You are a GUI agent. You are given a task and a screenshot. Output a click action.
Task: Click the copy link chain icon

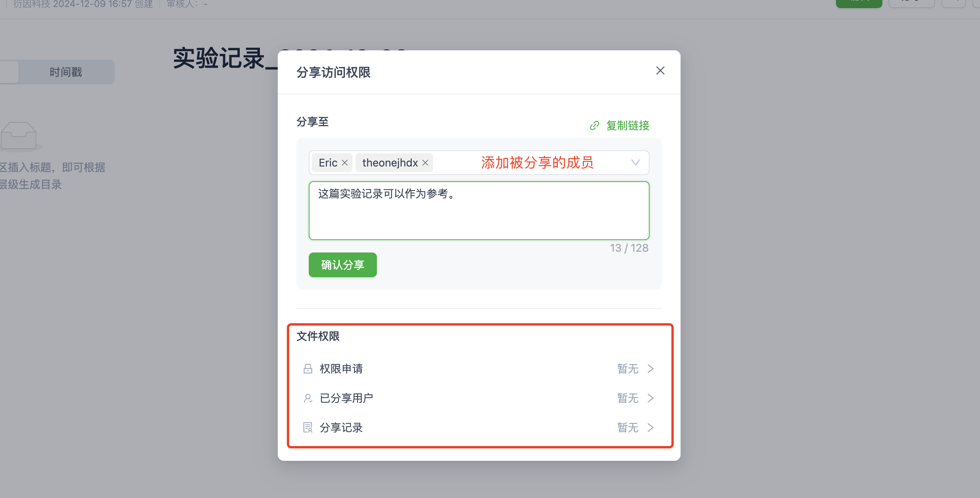[595, 125]
